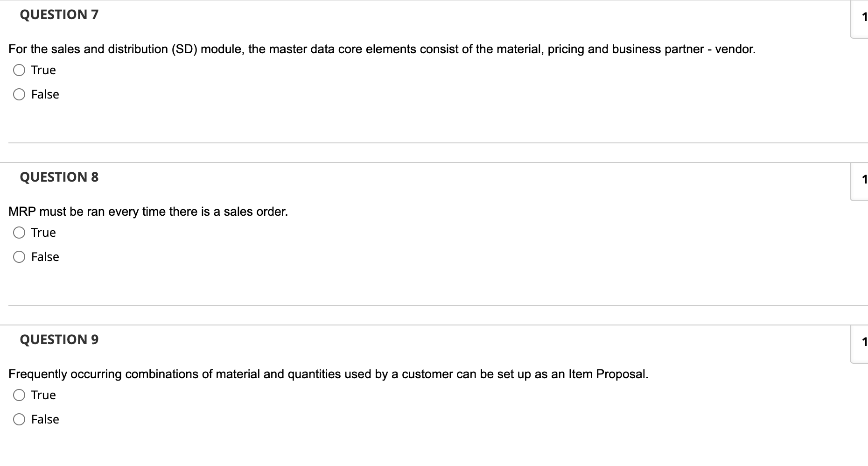The height and width of the screenshot is (466, 868).
Task: Select True for Question 7
Action: pos(19,70)
